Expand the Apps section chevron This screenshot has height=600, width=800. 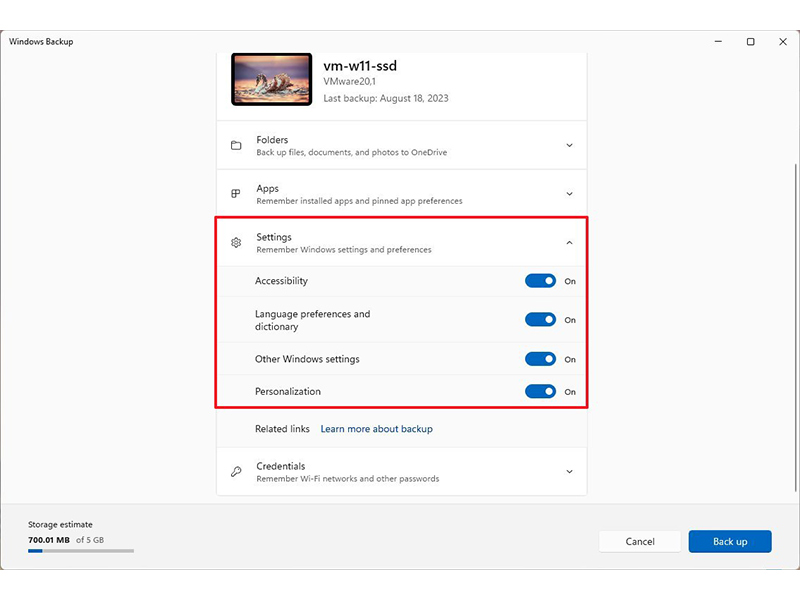pos(569,194)
